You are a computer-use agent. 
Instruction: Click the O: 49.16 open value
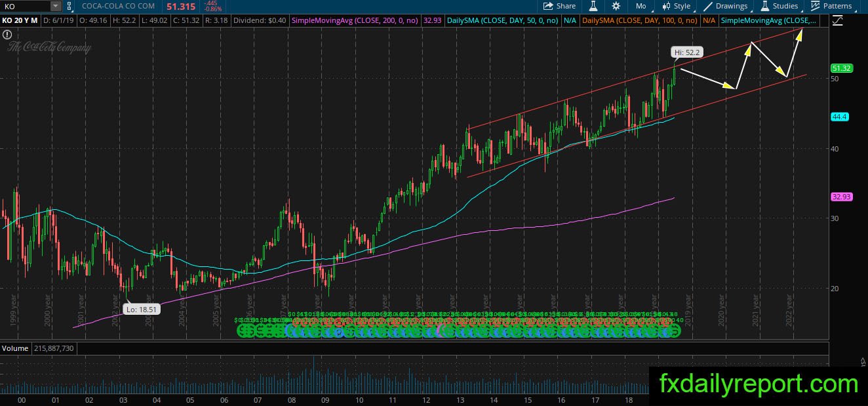pyautogui.click(x=93, y=21)
